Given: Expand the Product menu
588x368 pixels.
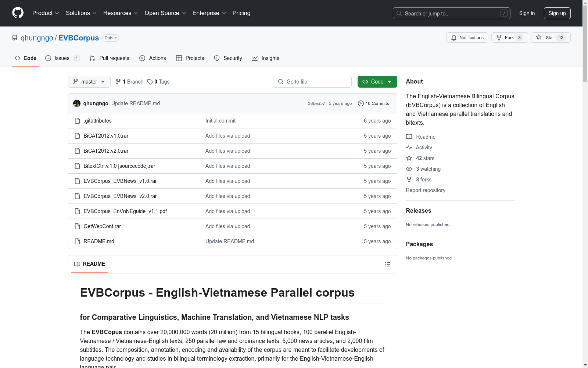Looking at the screenshot, I should click(x=46, y=13).
